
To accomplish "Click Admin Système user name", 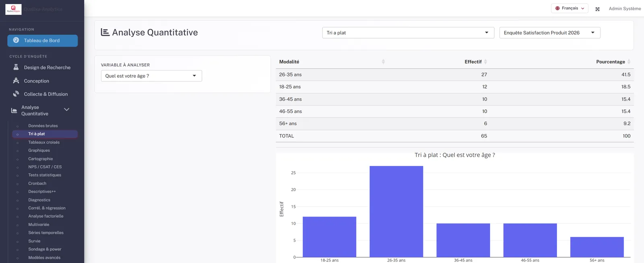I will (625, 8).
